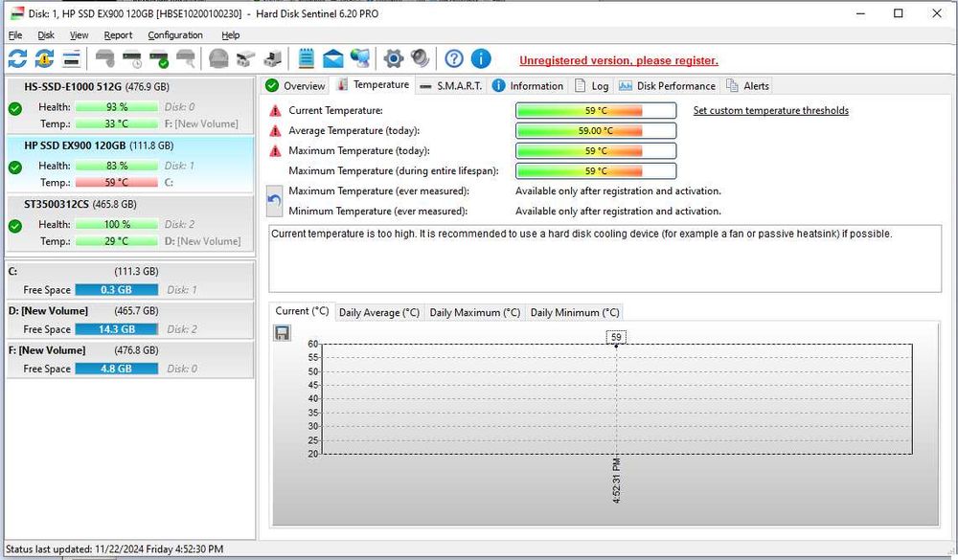Open the gear configuration toolbar icon
The width and height of the screenshot is (958, 560).
pos(394,58)
